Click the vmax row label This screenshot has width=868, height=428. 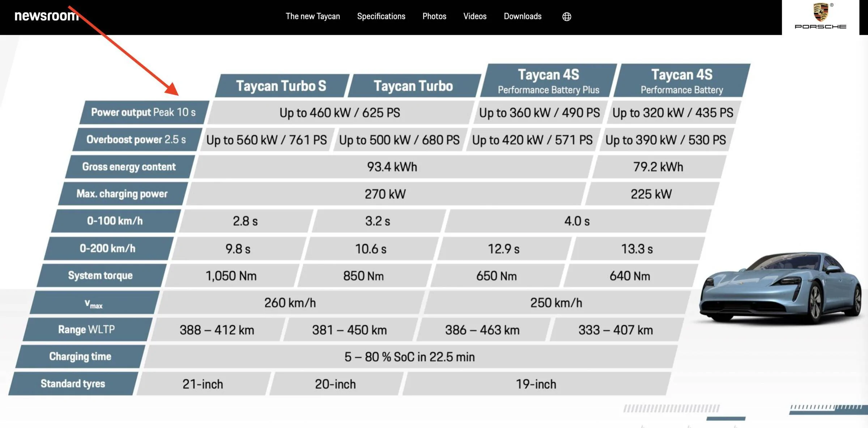pos(94,302)
